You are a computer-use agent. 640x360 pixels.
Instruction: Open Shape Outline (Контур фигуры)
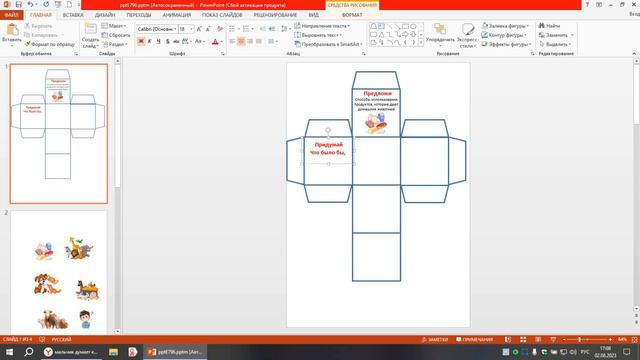coord(504,35)
